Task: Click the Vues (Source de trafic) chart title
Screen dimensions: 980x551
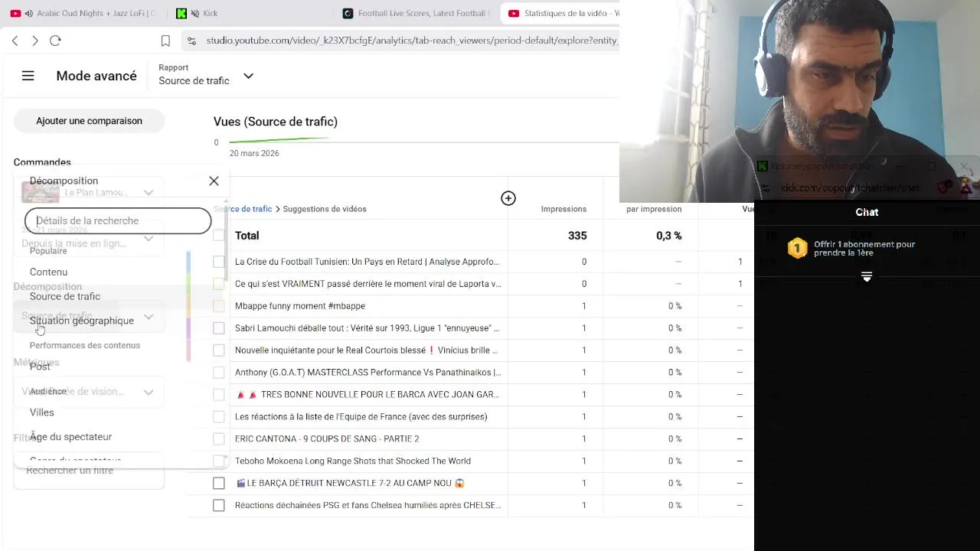Action: 276,122
